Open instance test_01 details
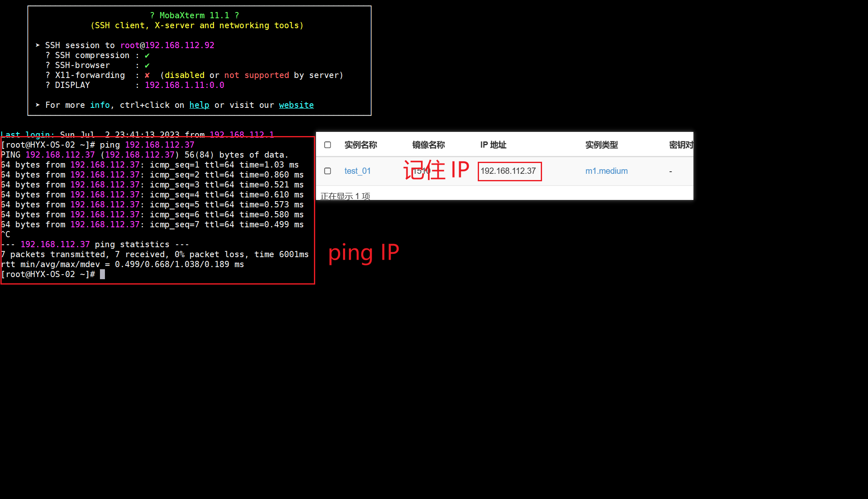868x499 pixels. pyautogui.click(x=357, y=171)
